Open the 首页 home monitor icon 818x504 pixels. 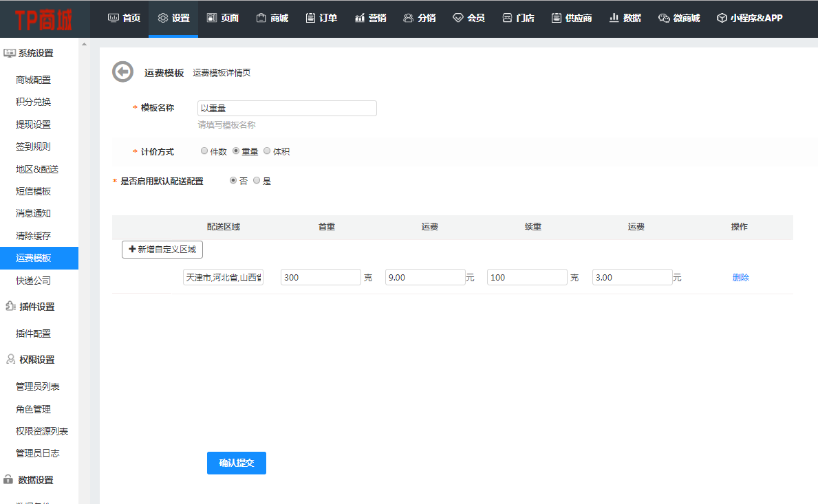(x=114, y=18)
